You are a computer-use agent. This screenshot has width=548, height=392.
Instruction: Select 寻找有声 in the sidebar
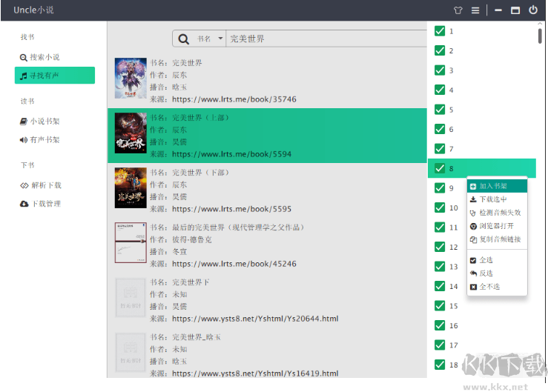[54, 76]
